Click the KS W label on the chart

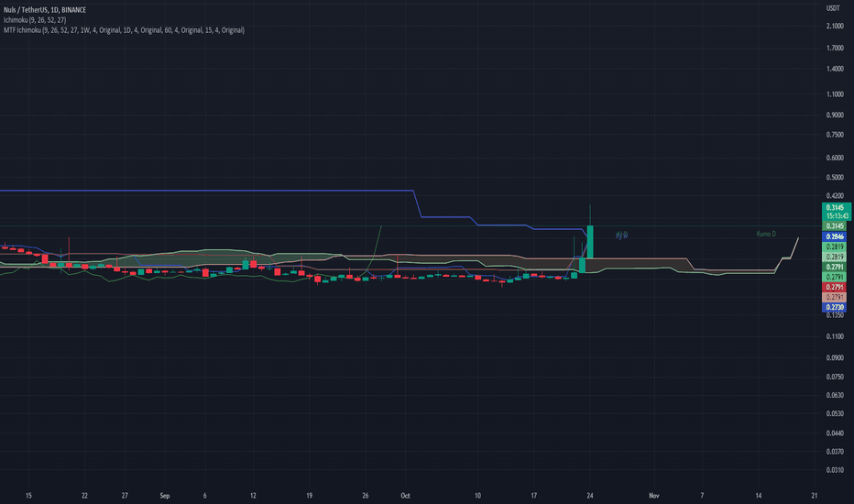(x=622, y=236)
